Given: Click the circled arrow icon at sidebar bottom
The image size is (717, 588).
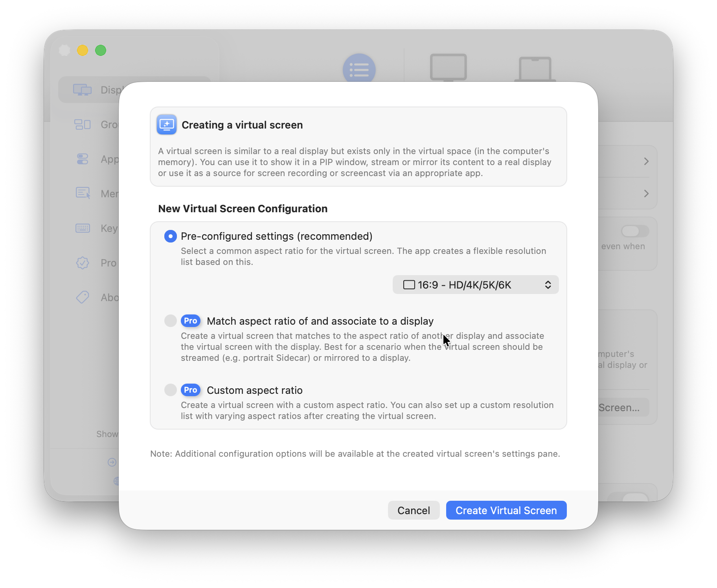Looking at the screenshot, I should pos(112,462).
